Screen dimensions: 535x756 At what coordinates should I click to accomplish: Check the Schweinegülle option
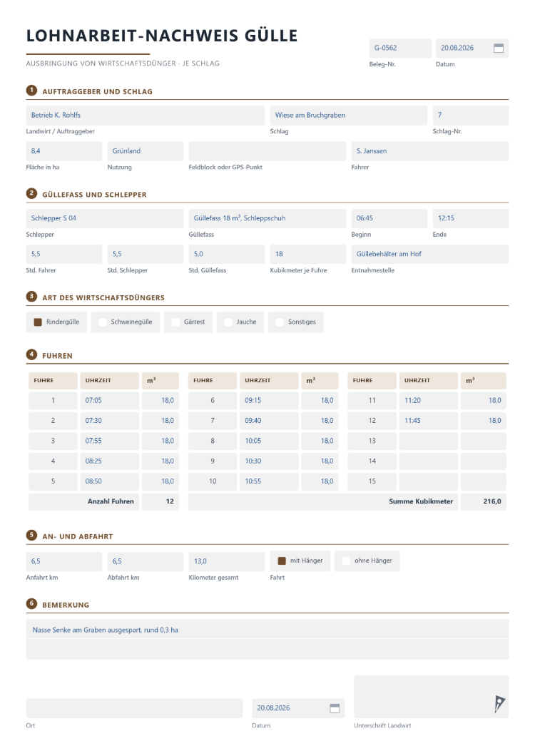coord(102,322)
